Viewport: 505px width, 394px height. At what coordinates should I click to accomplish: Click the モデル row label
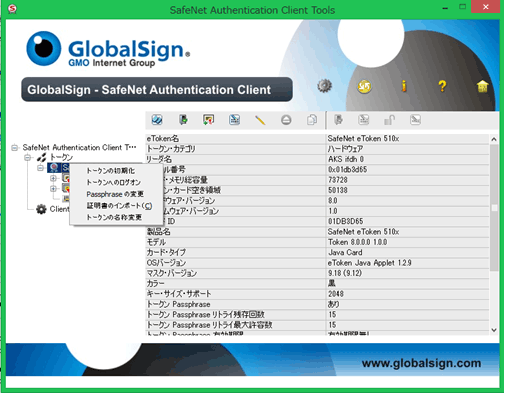(156, 242)
